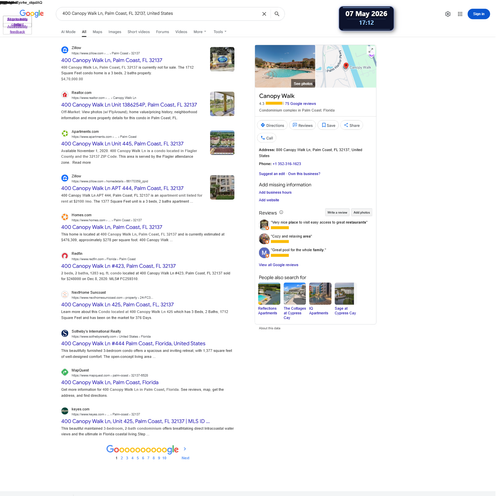Click Zillow APT 444 thumbnail
The width and height of the screenshot is (500, 496).
point(222,187)
